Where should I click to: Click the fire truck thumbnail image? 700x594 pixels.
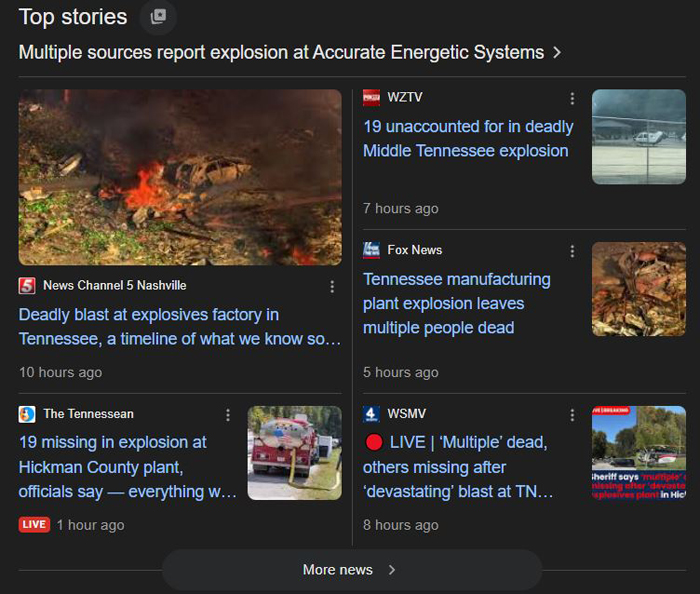294,453
